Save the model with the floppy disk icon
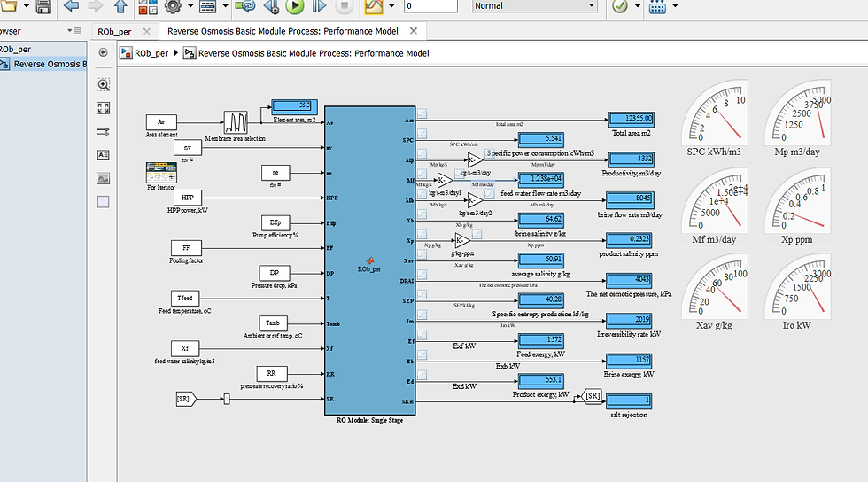The image size is (868, 482). click(x=43, y=6)
